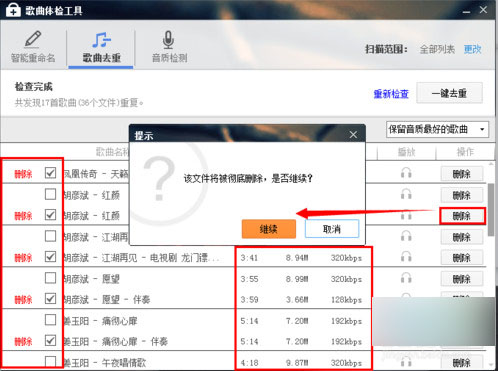Check the 姜玉阳 - 痛彻心扉 checkbox

pos(50,320)
